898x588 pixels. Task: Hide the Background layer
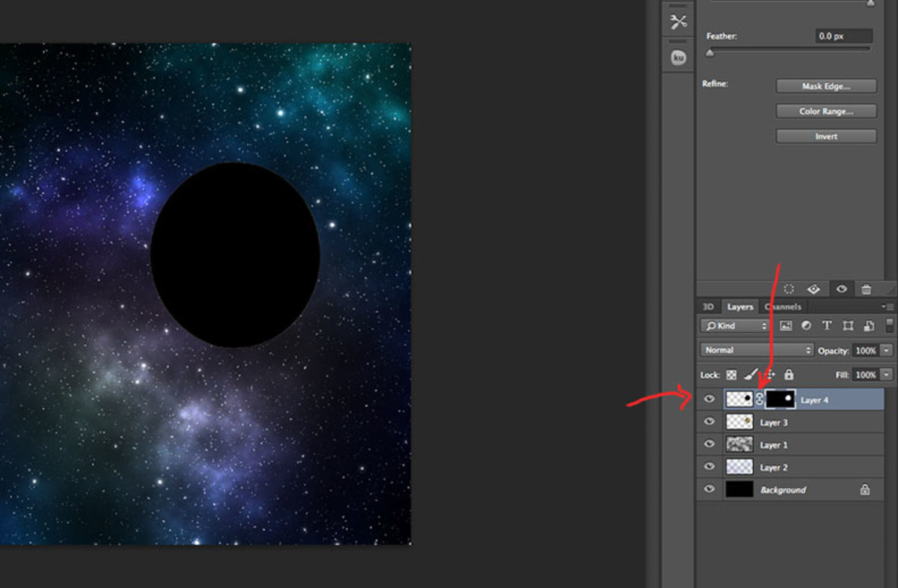pos(709,489)
